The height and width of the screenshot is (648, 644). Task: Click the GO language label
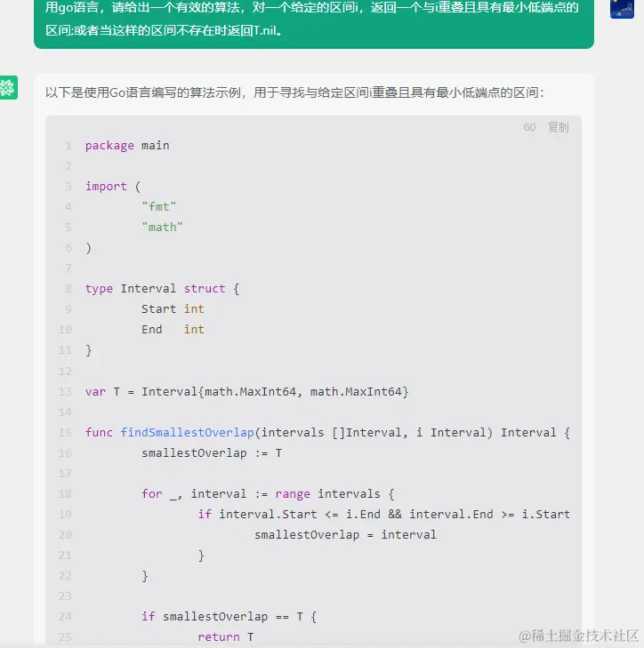(529, 127)
